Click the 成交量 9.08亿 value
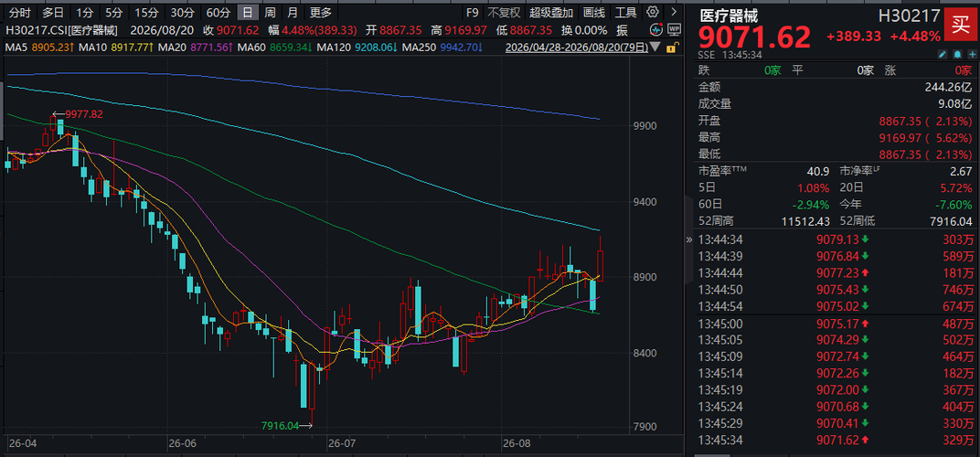980x457 pixels. point(955,103)
